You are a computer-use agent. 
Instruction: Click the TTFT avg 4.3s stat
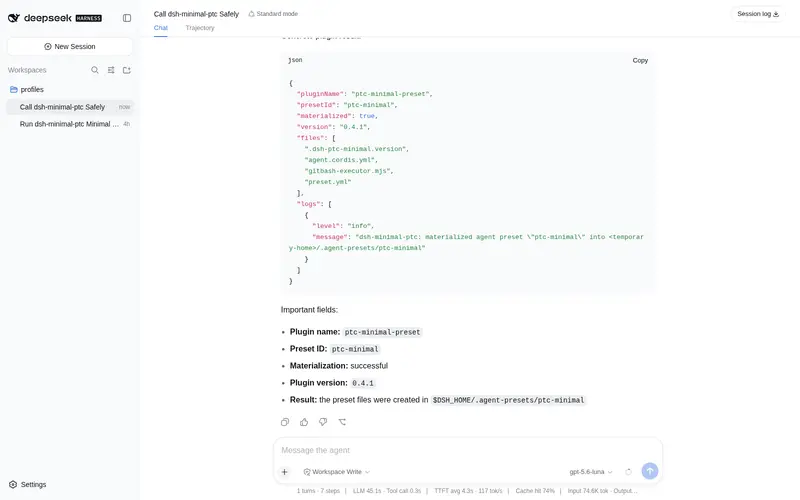coord(468,491)
